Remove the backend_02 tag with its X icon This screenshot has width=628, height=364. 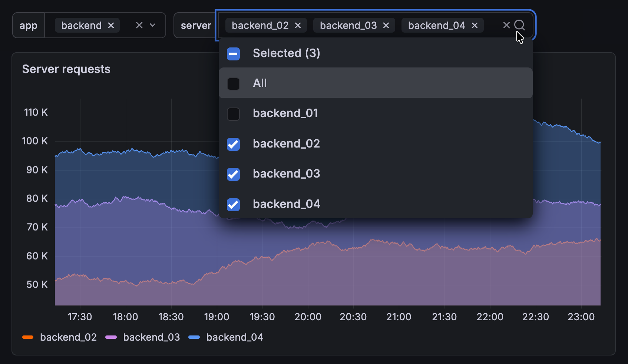pyautogui.click(x=298, y=25)
